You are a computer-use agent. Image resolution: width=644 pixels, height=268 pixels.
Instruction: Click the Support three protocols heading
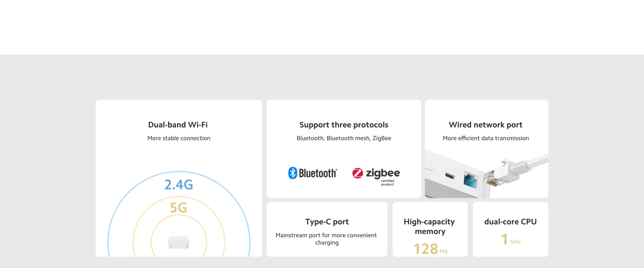click(344, 125)
